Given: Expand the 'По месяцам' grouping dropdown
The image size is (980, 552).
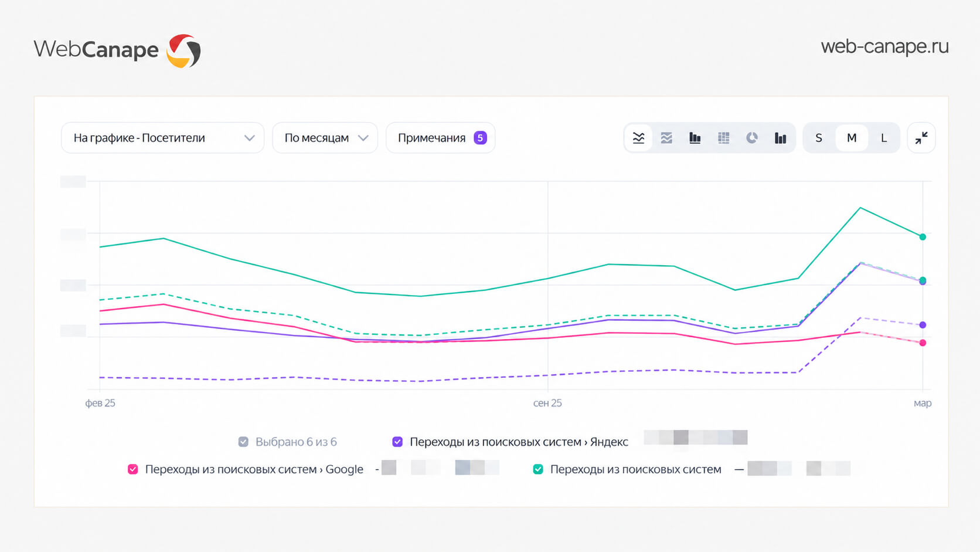Looking at the screenshot, I should [325, 138].
